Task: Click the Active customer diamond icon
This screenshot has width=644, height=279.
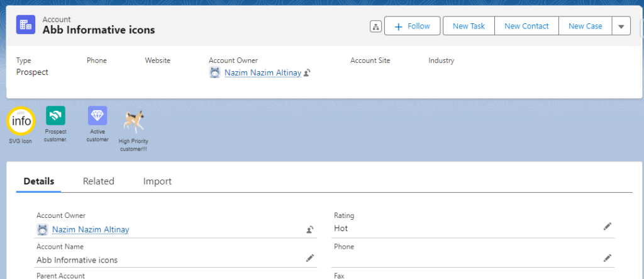Action: 97,116
